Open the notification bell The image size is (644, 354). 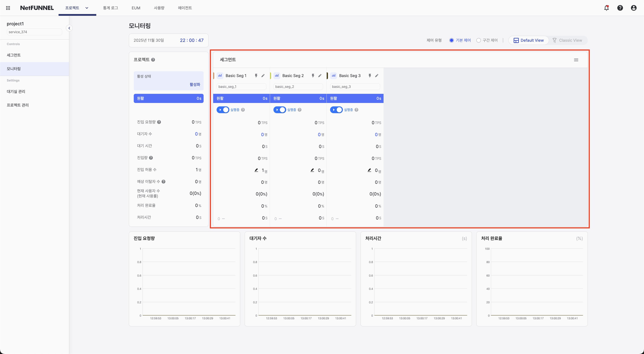[x=607, y=8]
